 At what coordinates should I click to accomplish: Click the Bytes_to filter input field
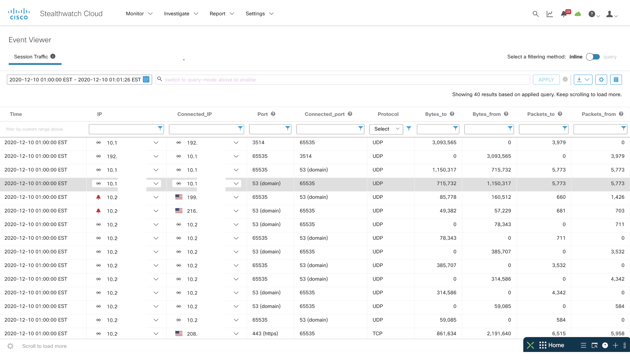click(434, 129)
